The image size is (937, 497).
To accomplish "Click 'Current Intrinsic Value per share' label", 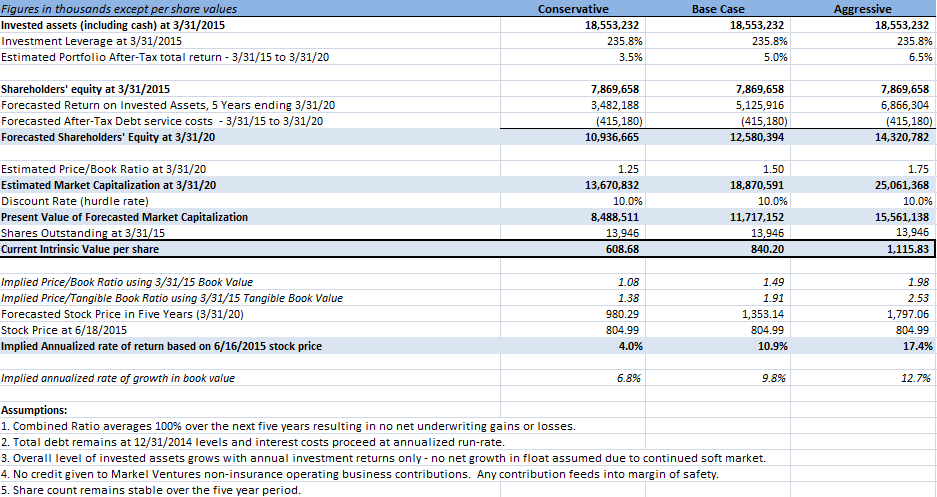I will [x=80, y=249].
